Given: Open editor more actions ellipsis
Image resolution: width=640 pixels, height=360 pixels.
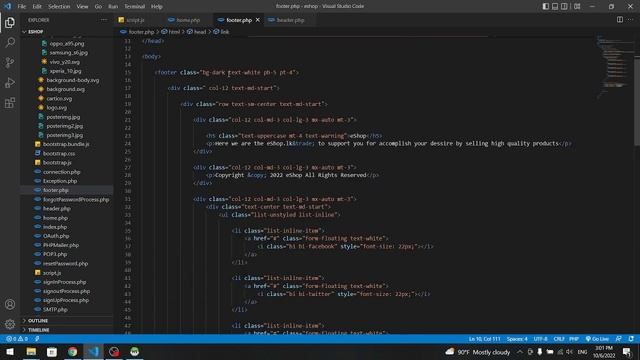Looking at the screenshot, I should click(x=631, y=20).
